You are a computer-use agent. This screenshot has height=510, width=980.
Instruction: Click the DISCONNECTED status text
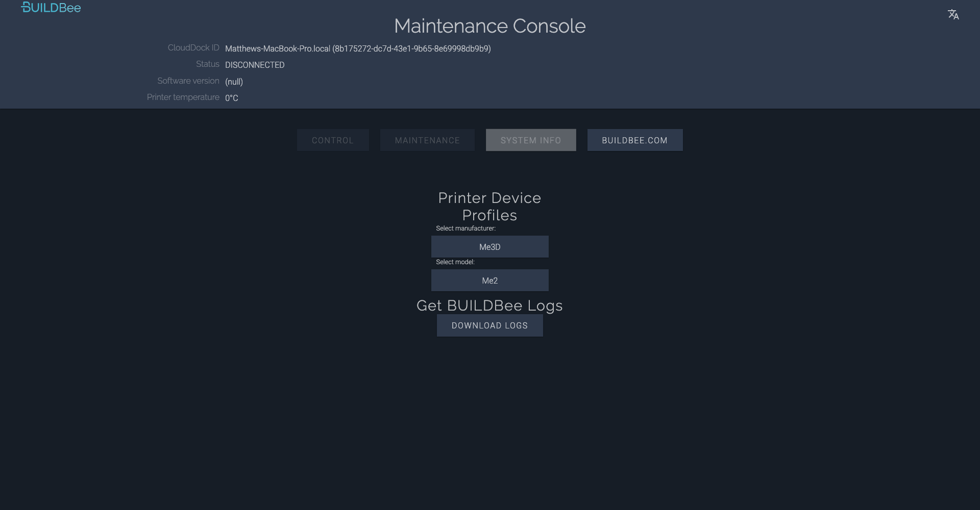tap(255, 65)
